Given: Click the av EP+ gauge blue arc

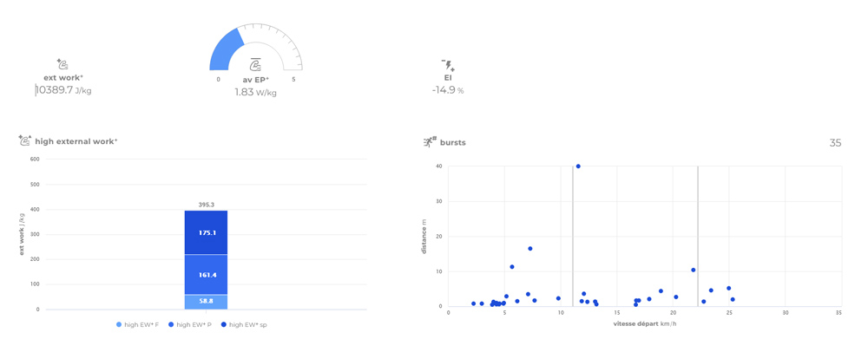Looking at the screenshot, I should tap(225, 50).
